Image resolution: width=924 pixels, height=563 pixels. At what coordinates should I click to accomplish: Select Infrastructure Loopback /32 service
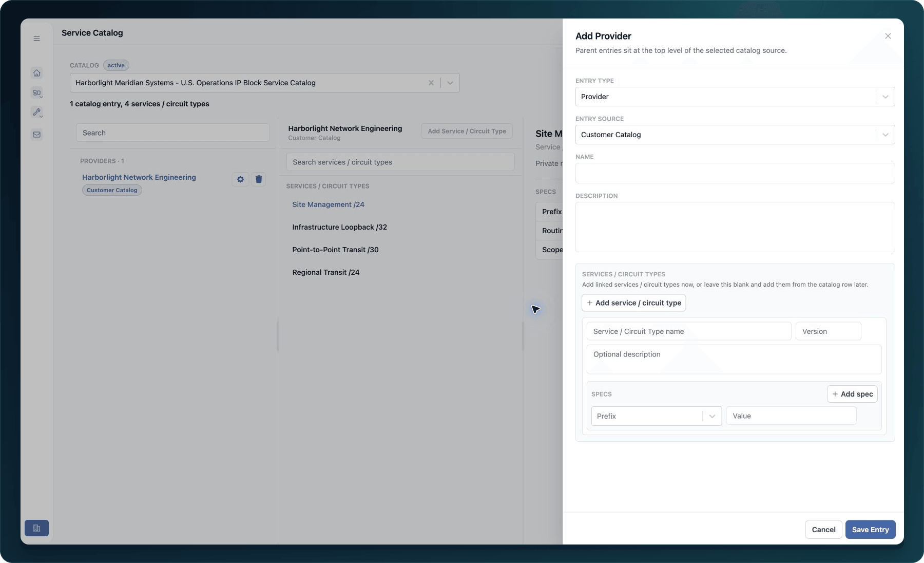[340, 227]
